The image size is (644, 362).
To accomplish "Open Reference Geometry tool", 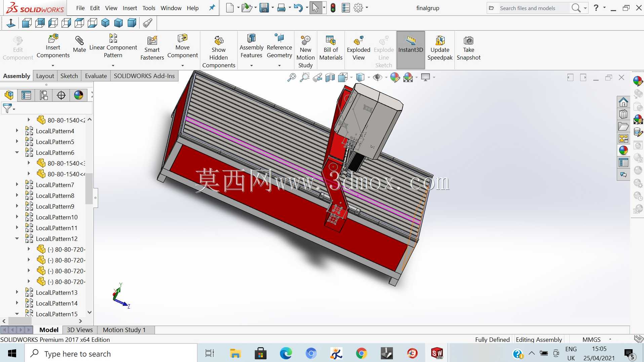I will click(279, 46).
